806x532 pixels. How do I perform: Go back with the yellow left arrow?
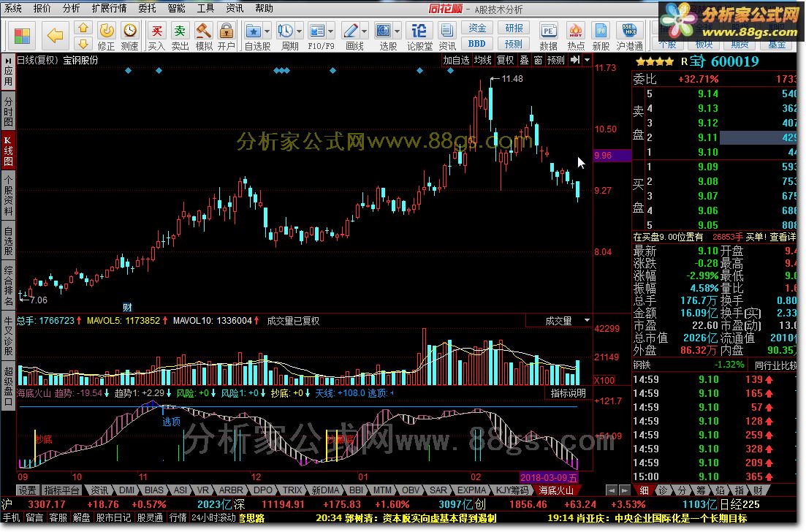55,36
